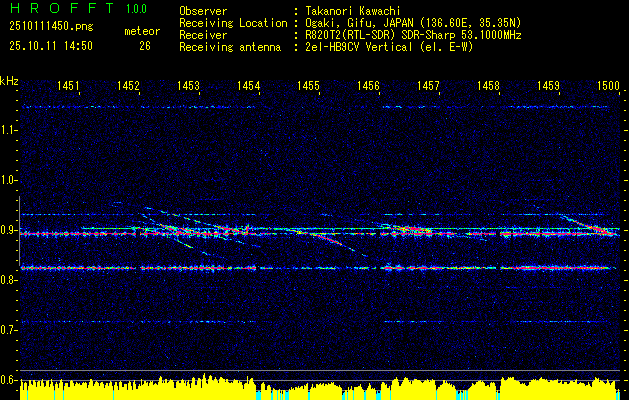Click the 1500 time axis marker
This screenshot has width=629, height=400.
(609, 85)
